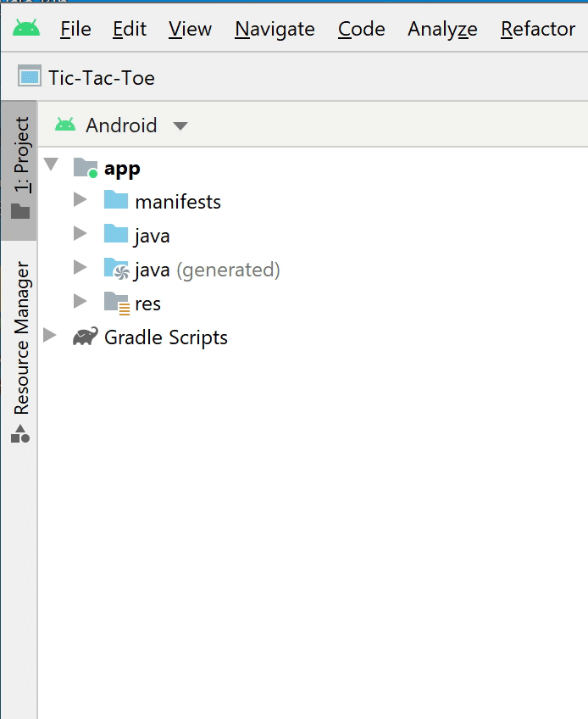
Task: Select the Tic-Tac-Toe project icon
Action: (25, 77)
